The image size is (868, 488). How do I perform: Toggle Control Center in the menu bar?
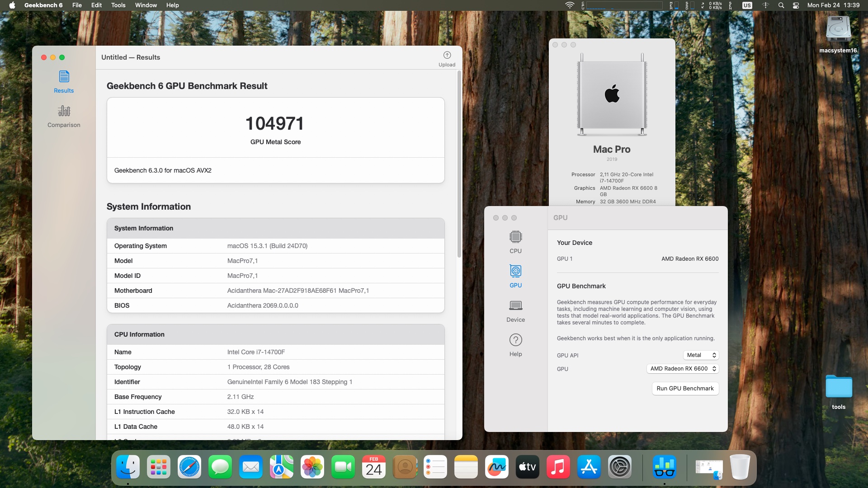coord(796,5)
